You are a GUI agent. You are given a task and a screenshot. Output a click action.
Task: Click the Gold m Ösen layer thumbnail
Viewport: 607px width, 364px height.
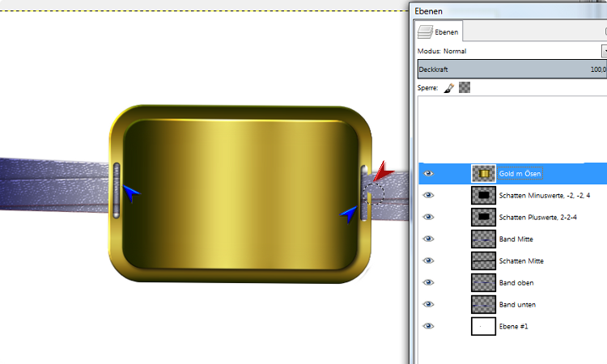coord(483,173)
